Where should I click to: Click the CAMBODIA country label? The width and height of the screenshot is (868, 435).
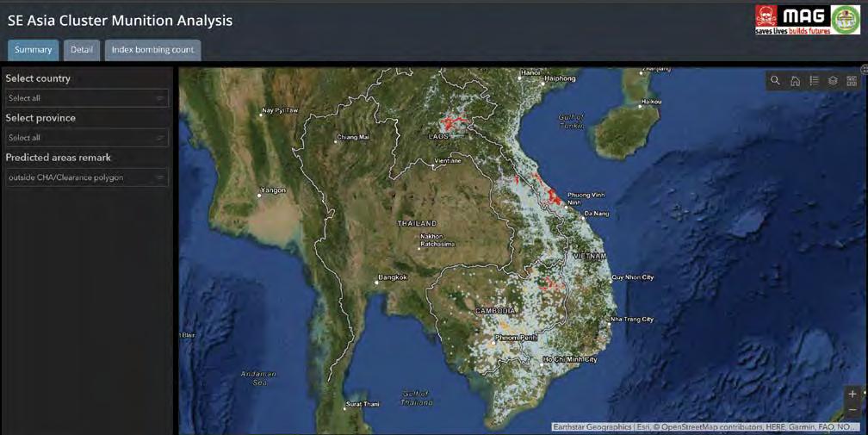495,311
